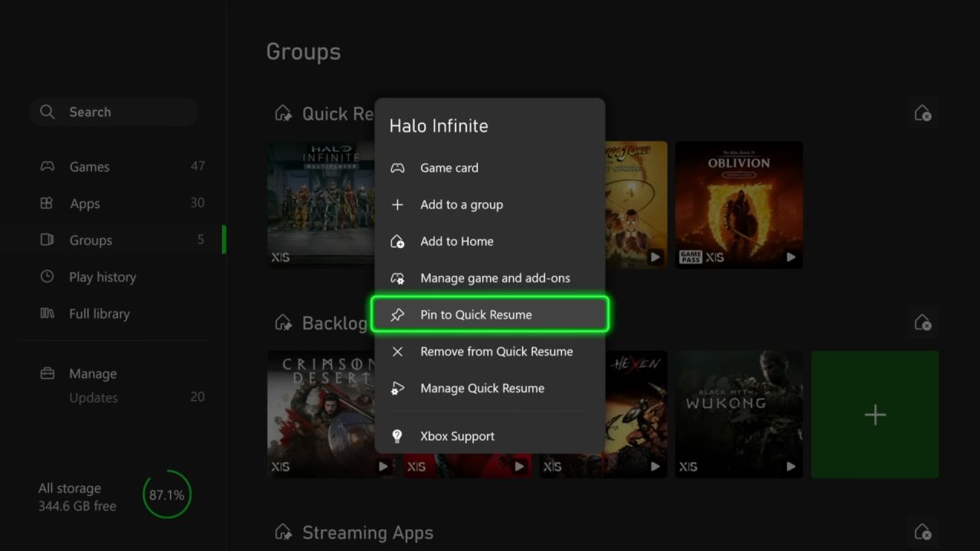This screenshot has width=980, height=551.
Task: Open the Halo Infinite Multiplayer game tile
Action: [321, 204]
